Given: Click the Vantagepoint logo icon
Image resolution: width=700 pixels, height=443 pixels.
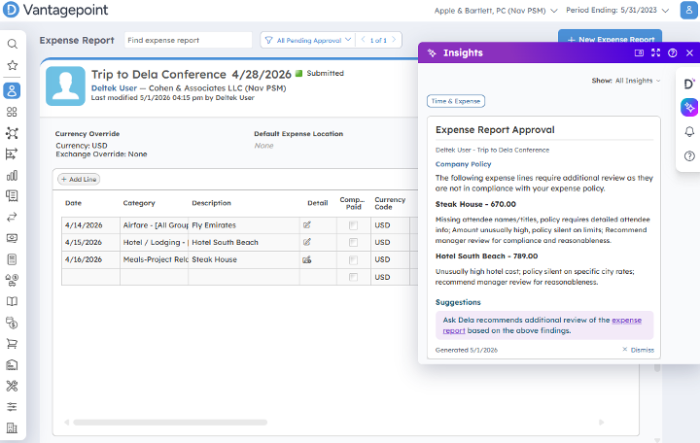Looking at the screenshot, I should pos(11,10).
